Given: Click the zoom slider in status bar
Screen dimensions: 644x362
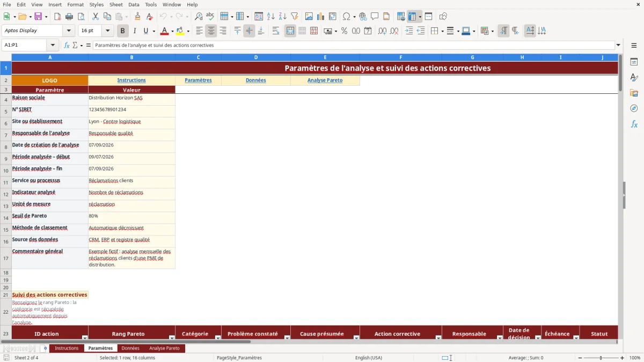Looking at the screenshot, I should [601, 358].
